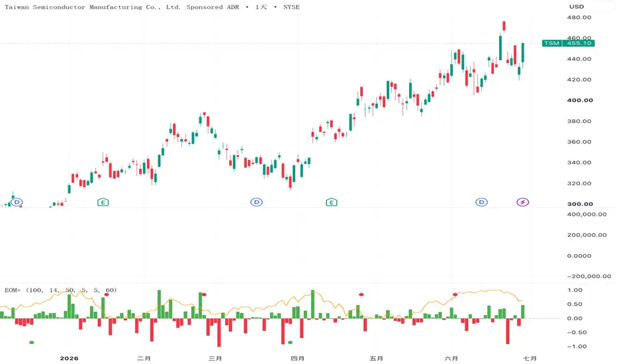Click the bold 400.00 price axis label

pyautogui.click(x=580, y=101)
